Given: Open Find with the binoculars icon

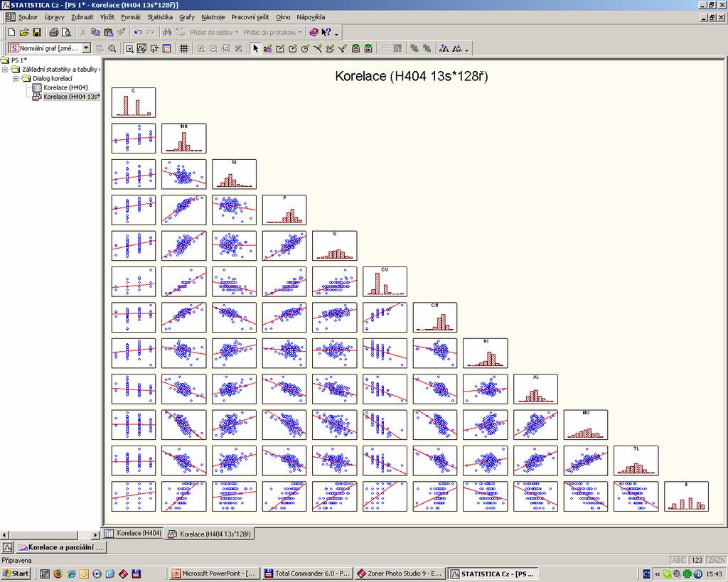Looking at the screenshot, I should (168, 33).
